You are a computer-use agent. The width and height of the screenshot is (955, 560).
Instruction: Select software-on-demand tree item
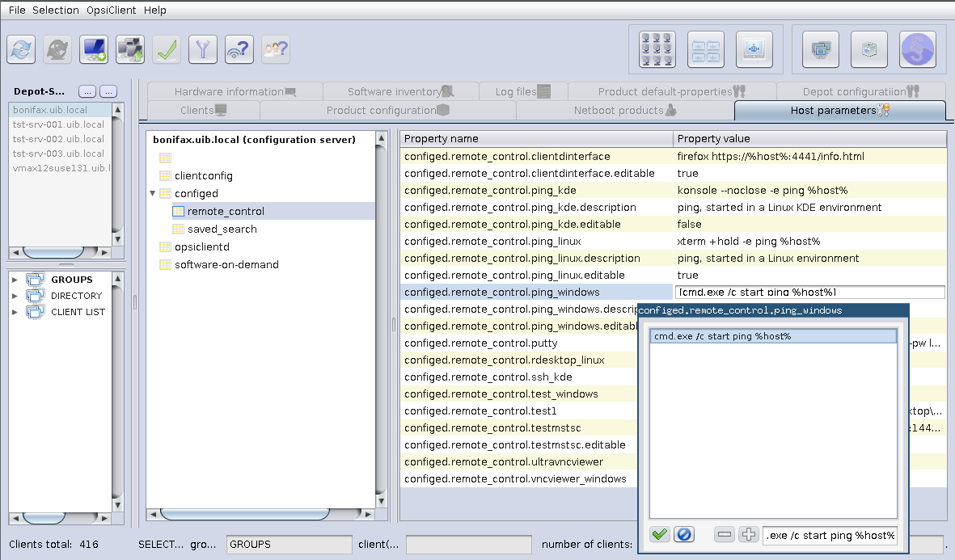[x=226, y=264]
